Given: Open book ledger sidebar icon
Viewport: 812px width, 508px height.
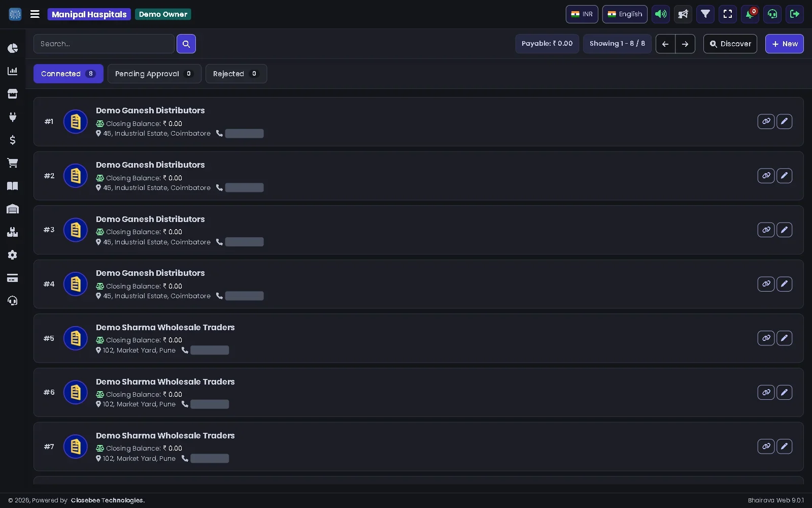Looking at the screenshot, I should (13, 186).
